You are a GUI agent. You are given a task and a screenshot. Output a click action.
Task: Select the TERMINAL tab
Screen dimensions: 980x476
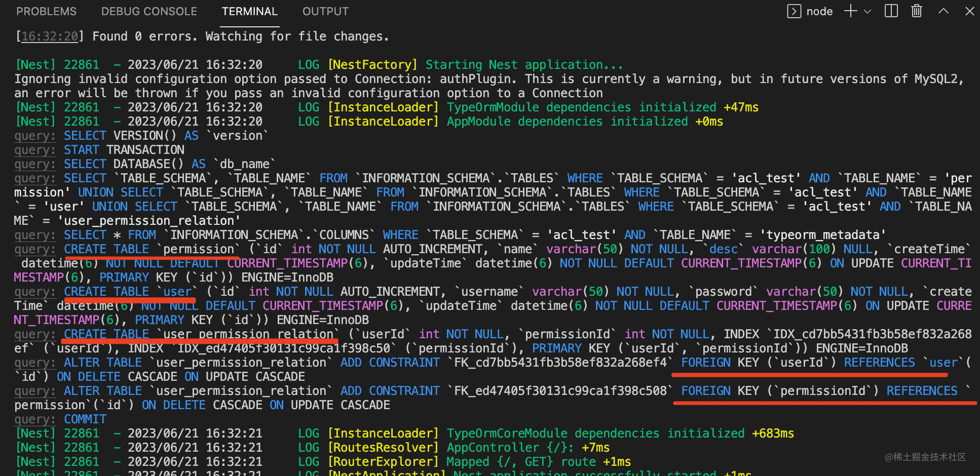(x=249, y=12)
